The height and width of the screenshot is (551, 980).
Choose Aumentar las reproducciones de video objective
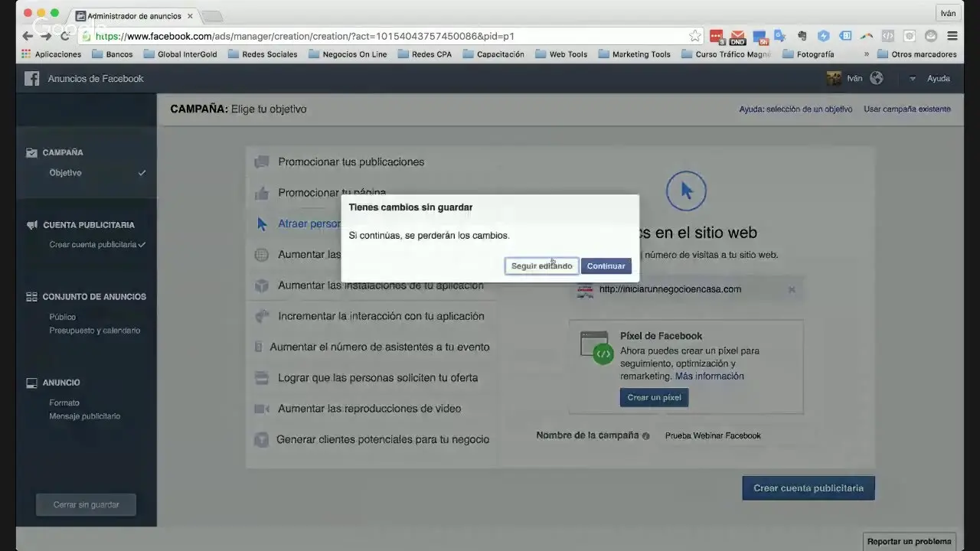point(370,409)
